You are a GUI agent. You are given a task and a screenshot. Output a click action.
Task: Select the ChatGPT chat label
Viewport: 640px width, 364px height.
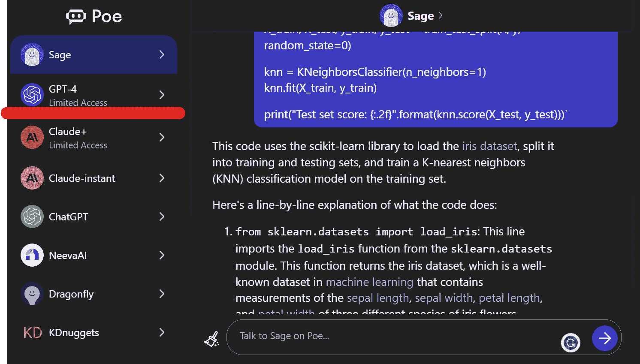[x=69, y=217]
